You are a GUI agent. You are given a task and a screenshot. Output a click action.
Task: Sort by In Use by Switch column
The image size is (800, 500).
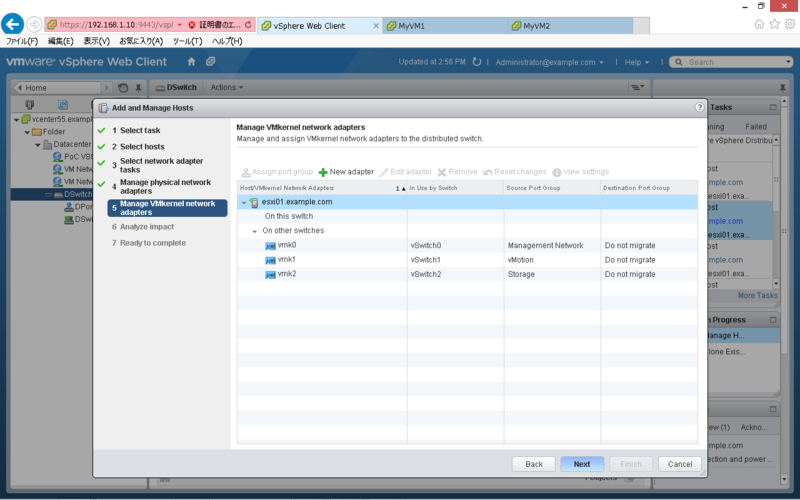[455, 188]
